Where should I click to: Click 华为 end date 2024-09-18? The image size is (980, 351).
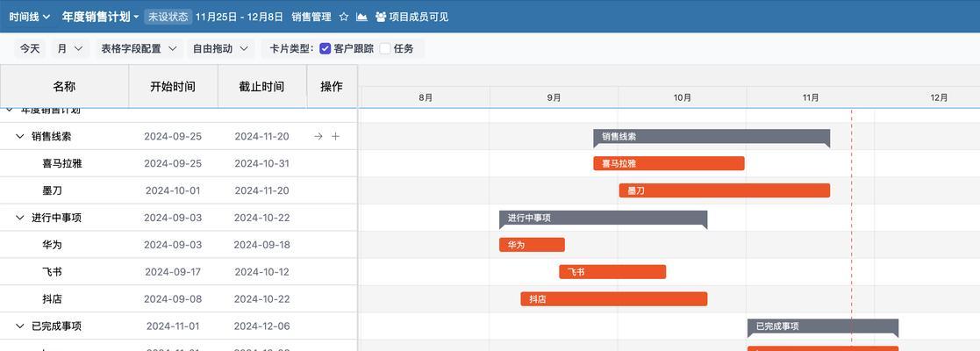click(x=261, y=245)
